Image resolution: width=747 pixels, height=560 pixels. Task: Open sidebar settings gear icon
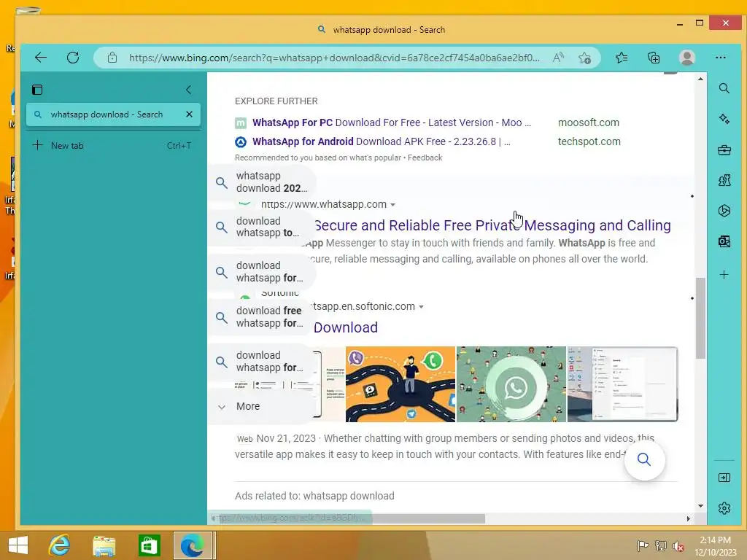tap(724, 508)
